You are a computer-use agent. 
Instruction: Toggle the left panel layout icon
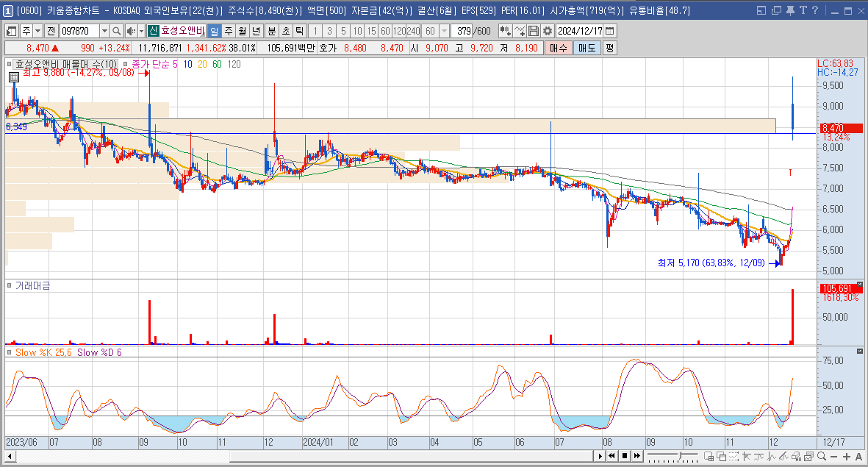(x=12, y=31)
